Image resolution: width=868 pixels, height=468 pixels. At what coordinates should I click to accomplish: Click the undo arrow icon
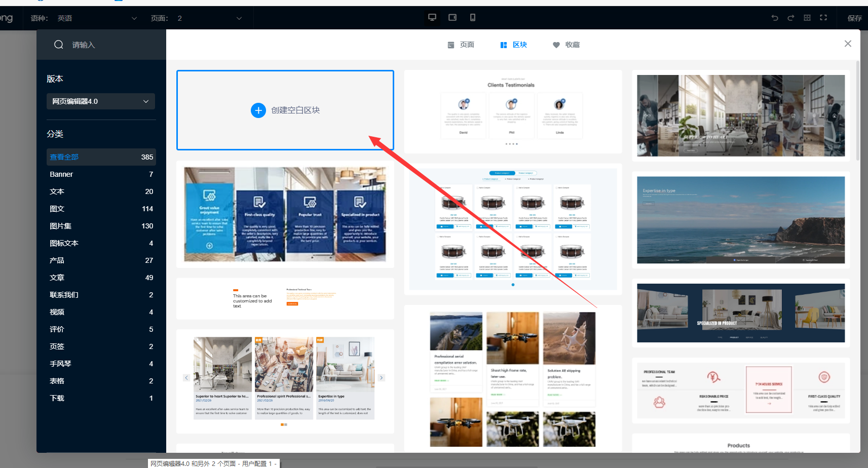775,18
